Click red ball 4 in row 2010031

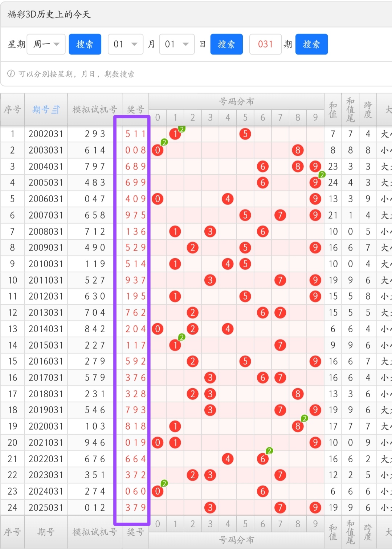pos(228,264)
